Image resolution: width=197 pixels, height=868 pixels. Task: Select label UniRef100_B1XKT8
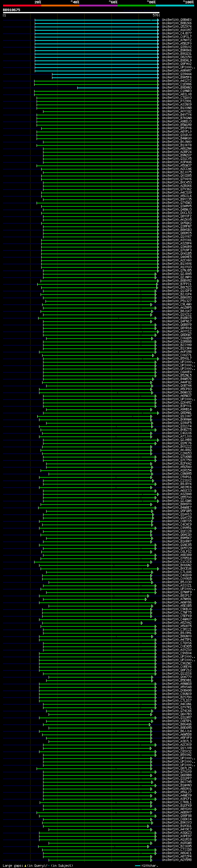point(177,145)
